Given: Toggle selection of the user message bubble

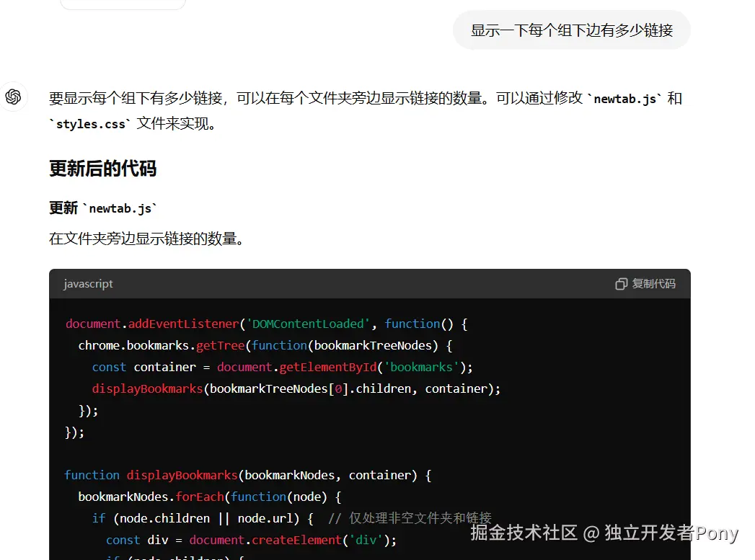Looking at the screenshot, I should [570, 30].
